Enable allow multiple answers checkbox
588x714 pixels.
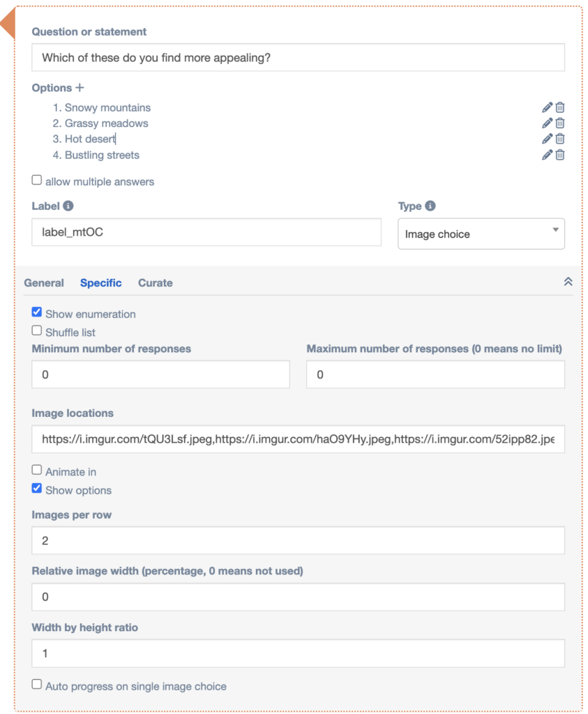coord(37,181)
